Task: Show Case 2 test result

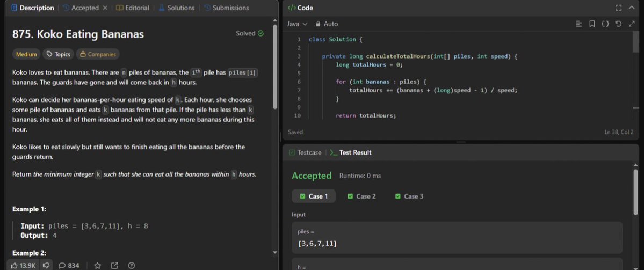Action: click(361, 196)
